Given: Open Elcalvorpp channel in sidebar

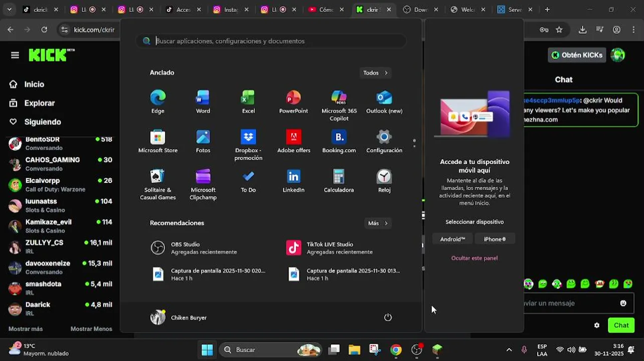Looking at the screenshot, I should [60, 185].
